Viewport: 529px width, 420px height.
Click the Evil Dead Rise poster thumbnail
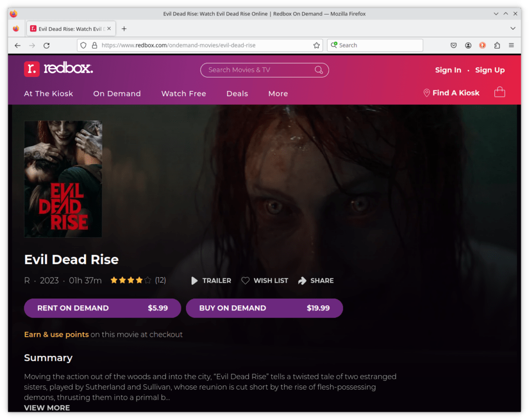[x=63, y=179]
